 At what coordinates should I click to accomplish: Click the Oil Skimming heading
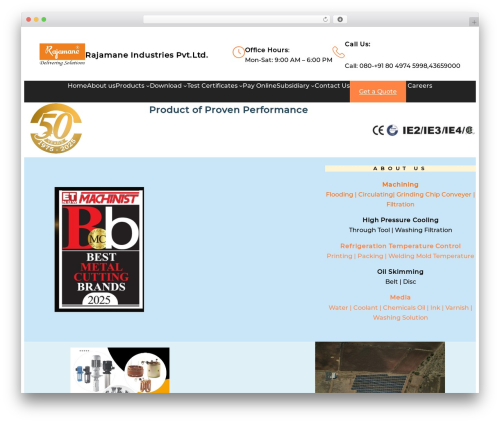tap(400, 272)
